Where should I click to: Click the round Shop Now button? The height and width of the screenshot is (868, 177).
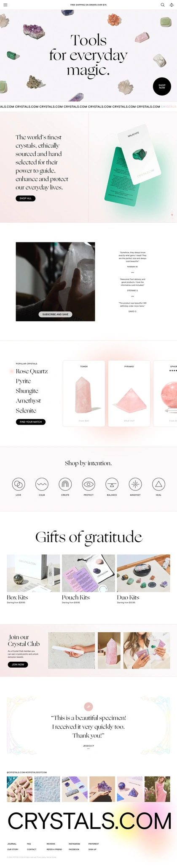pyautogui.click(x=162, y=86)
